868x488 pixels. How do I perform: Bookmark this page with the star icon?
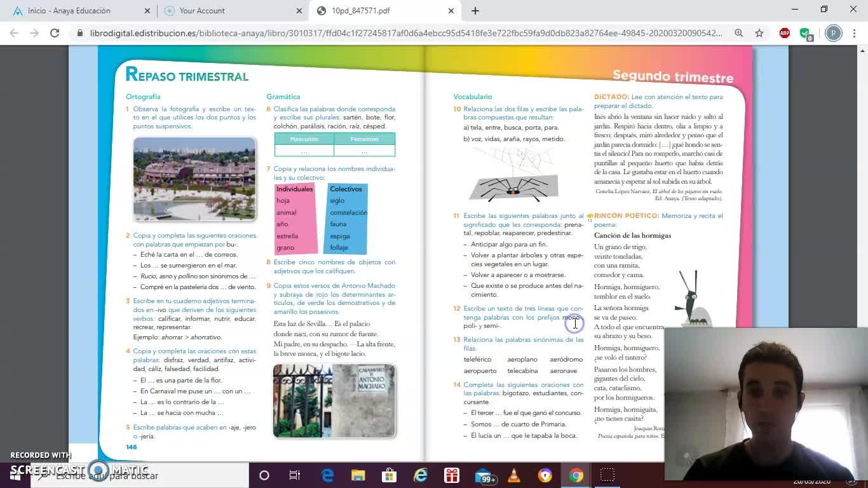(759, 33)
